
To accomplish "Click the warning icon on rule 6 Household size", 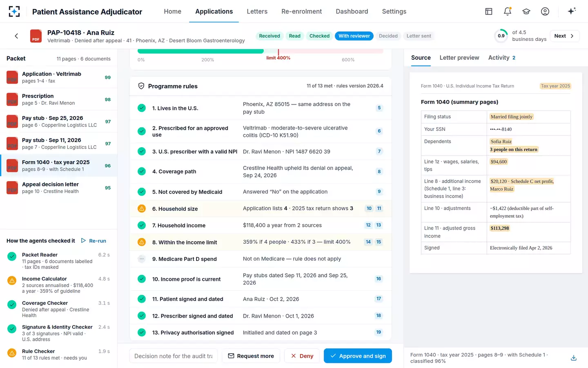I will [142, 209].
